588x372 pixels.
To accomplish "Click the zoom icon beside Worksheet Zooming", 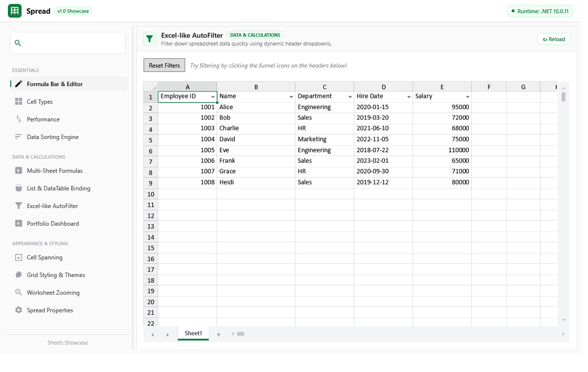I will coord(19,293).
